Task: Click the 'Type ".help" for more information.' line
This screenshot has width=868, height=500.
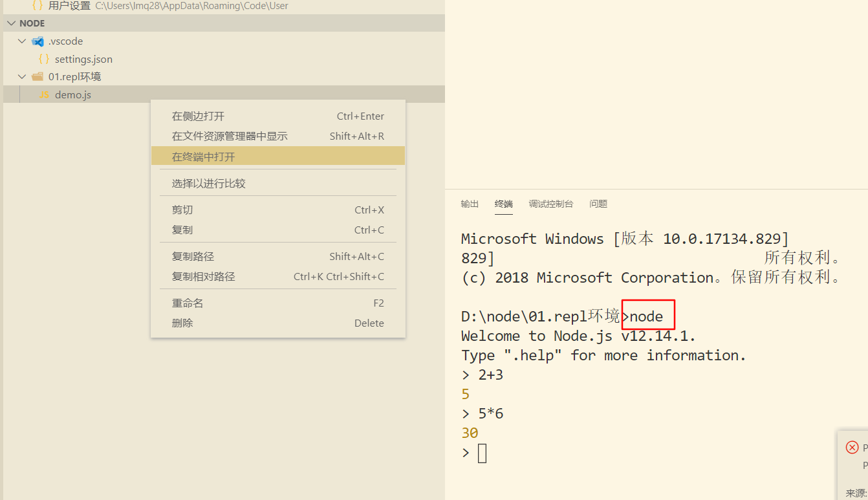Action: tap(603, 356)
